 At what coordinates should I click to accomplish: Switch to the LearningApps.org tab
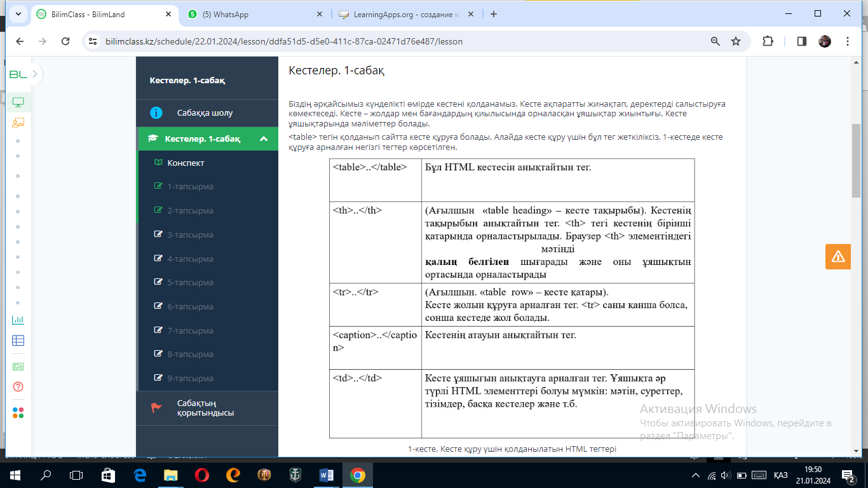(x=407, y=14)
